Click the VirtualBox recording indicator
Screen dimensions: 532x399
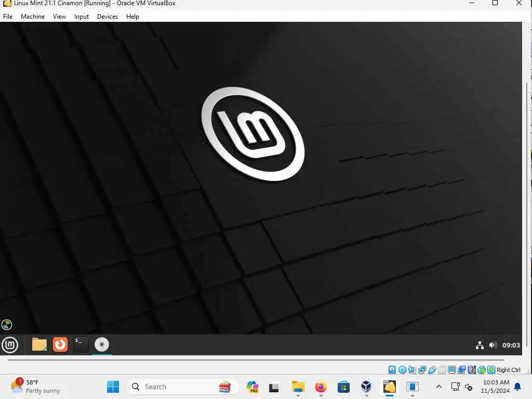[462, 370]
